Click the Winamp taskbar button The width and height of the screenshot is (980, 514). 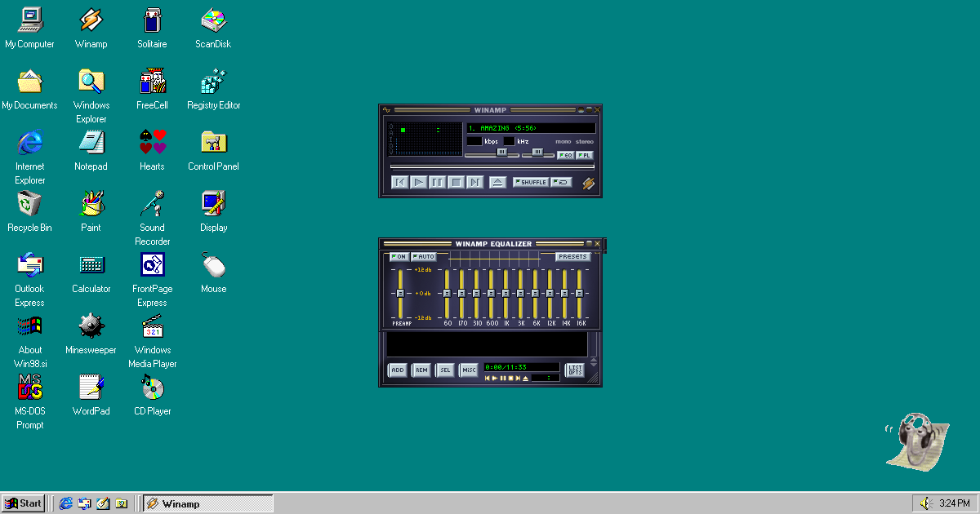point(208,503)
